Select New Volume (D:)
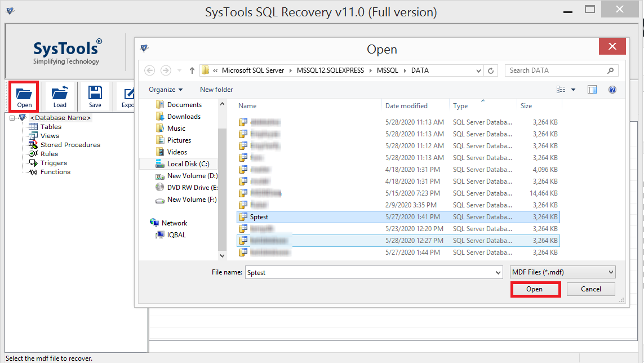 pos(192,176)
